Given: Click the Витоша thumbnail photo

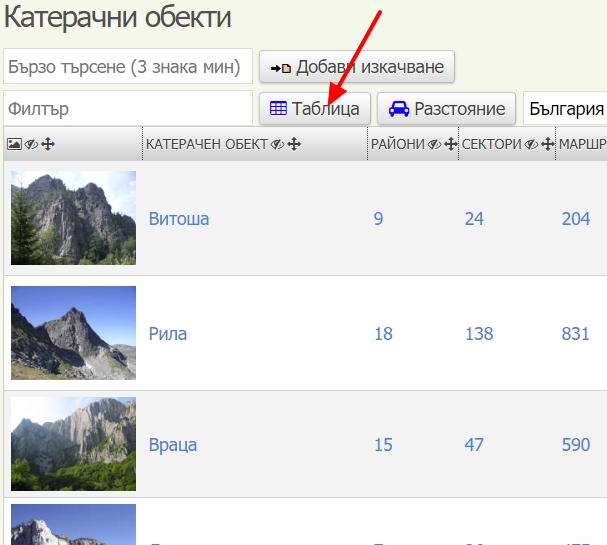Looking at the screenshot, I should click(x=73, y=218).
